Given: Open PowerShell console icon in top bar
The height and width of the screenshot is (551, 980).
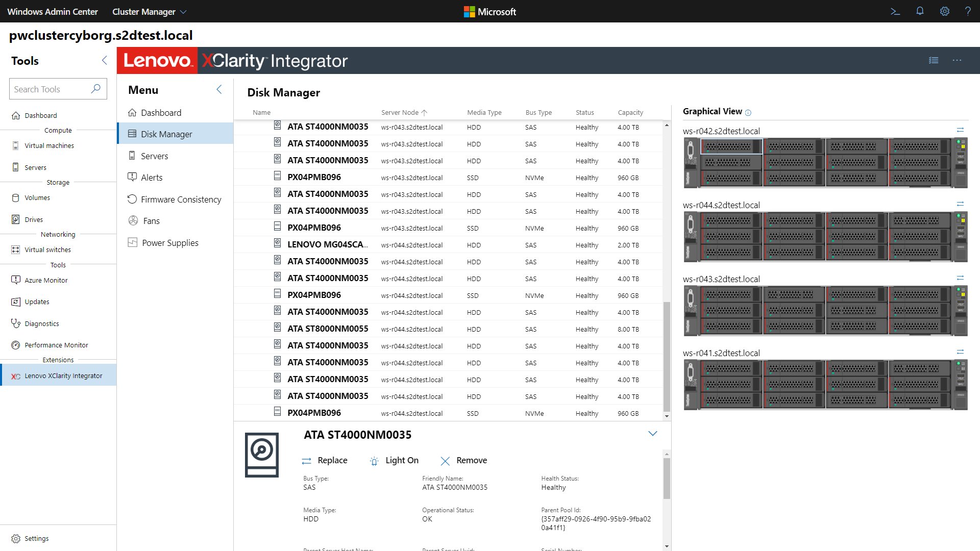Looking at the screenshot, I should click(895, 11).
